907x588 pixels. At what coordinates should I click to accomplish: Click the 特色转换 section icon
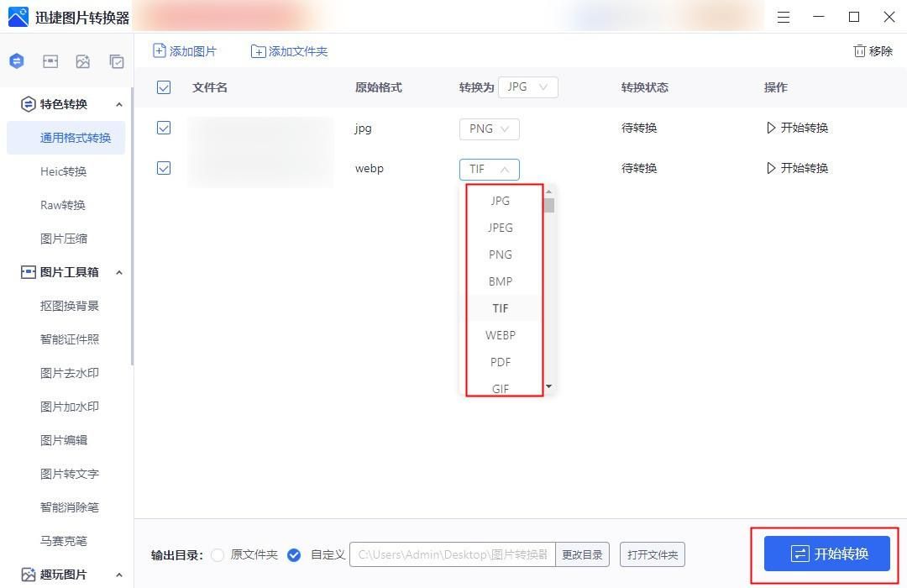[28, 104]
